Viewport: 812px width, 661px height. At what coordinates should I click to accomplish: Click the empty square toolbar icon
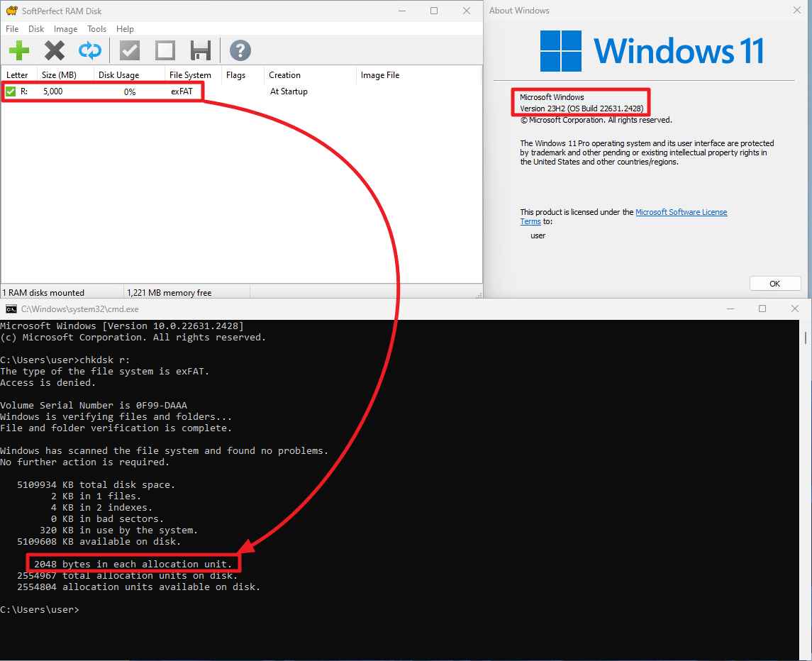165,51
